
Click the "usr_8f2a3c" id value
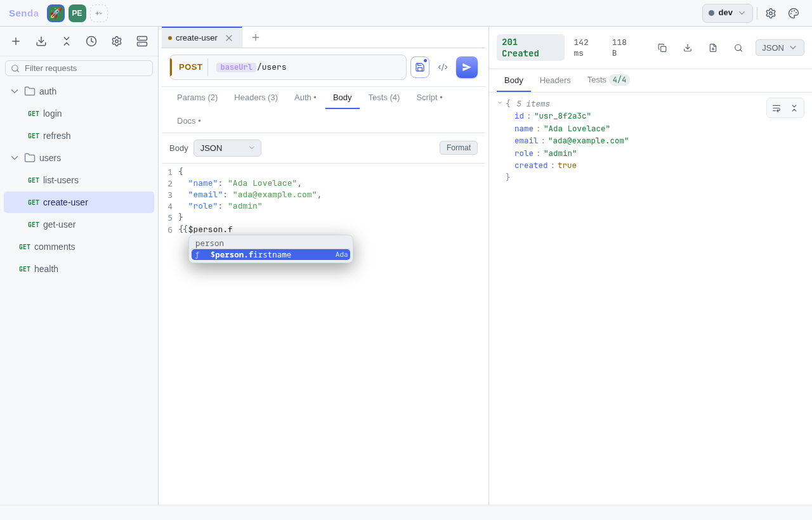pos(563,117)
